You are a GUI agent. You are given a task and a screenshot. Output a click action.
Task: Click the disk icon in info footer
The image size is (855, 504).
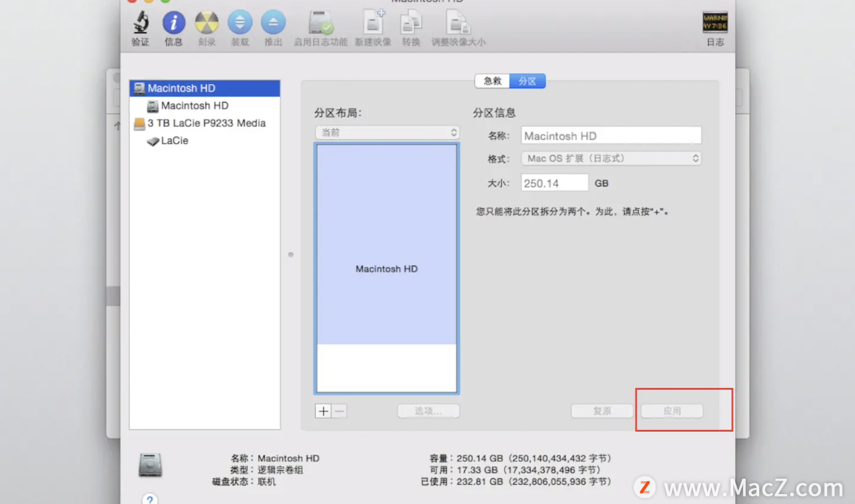[151, 465]
